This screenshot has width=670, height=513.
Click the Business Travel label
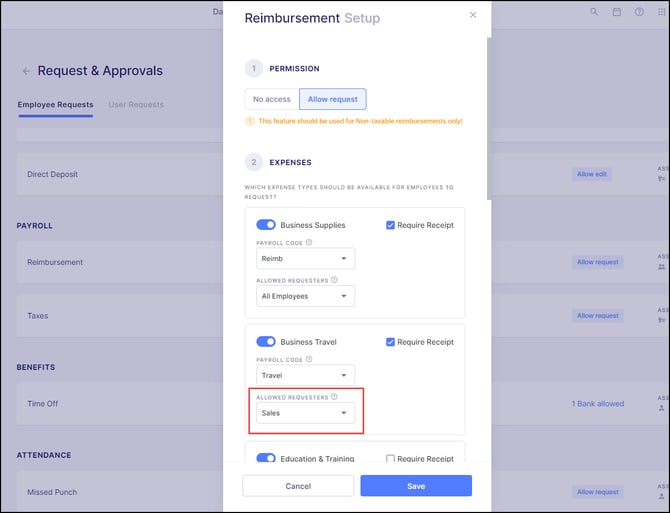tap(309, 342)
